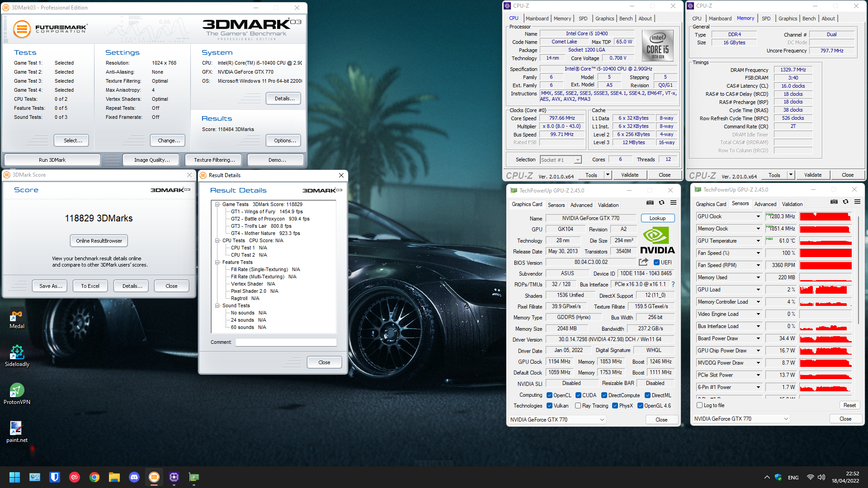The width and height of the screenshot is (868, 488).
Task: Toggle the UEFI checkbox in GPU-Z
Action: (656, 263)
